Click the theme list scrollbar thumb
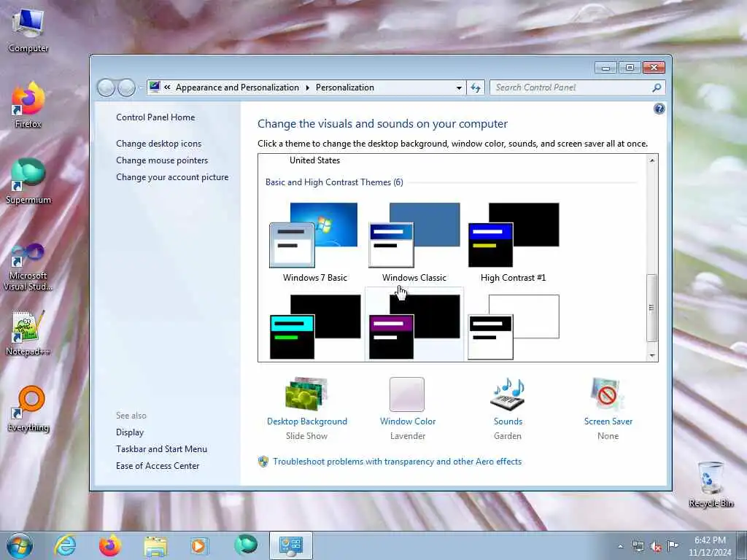This screenshot has width=747, height=560. pos(651,308)
